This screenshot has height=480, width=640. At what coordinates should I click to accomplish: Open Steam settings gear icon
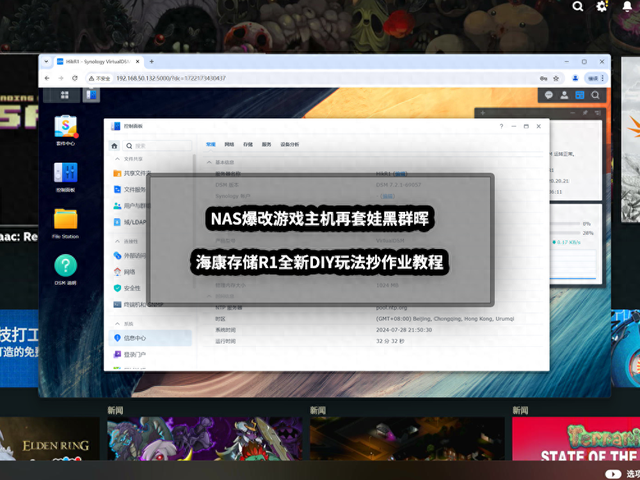coord(602,6)
